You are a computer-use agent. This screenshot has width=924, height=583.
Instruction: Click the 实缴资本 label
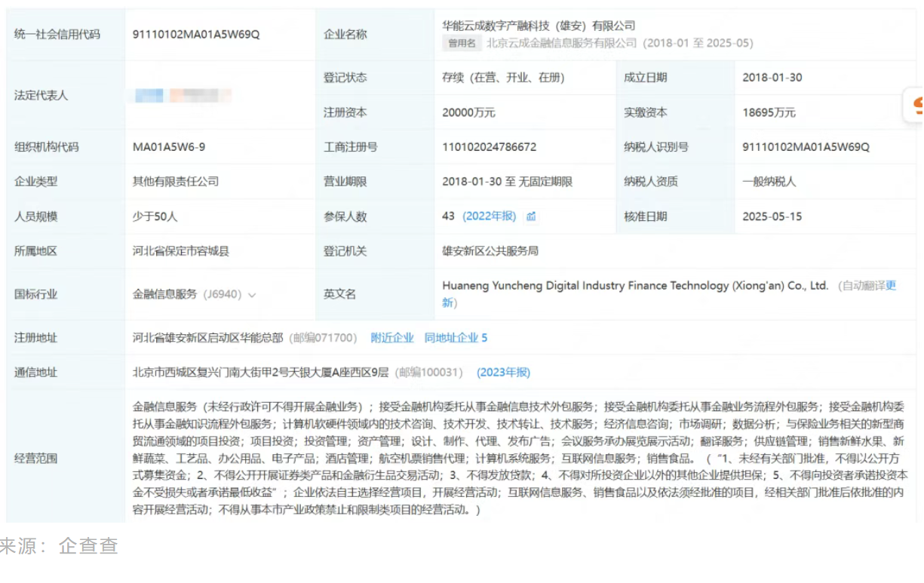646,112
